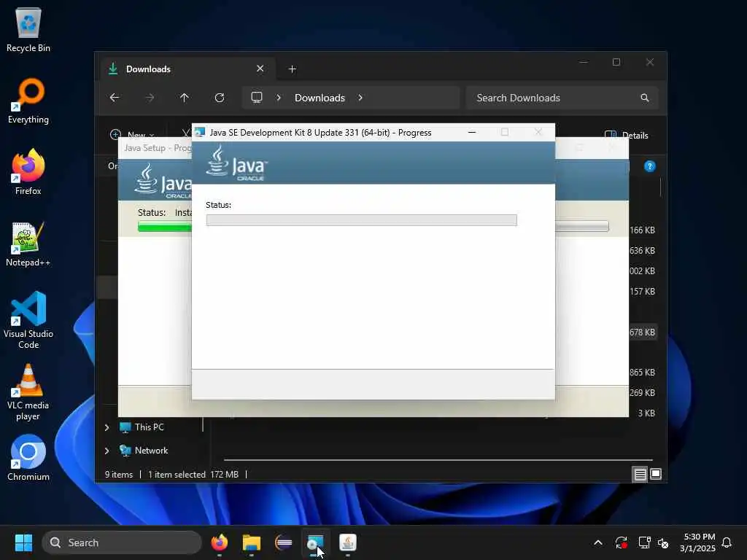Image resolution: width=747 pixels, height=560 pixels.
Task: Click the 636 KB file size entry
Action: coord(642,251)
